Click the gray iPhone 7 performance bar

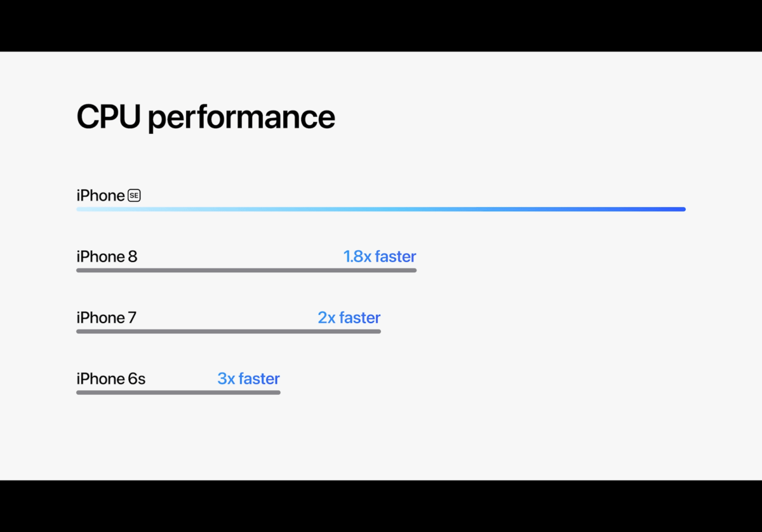229,331
